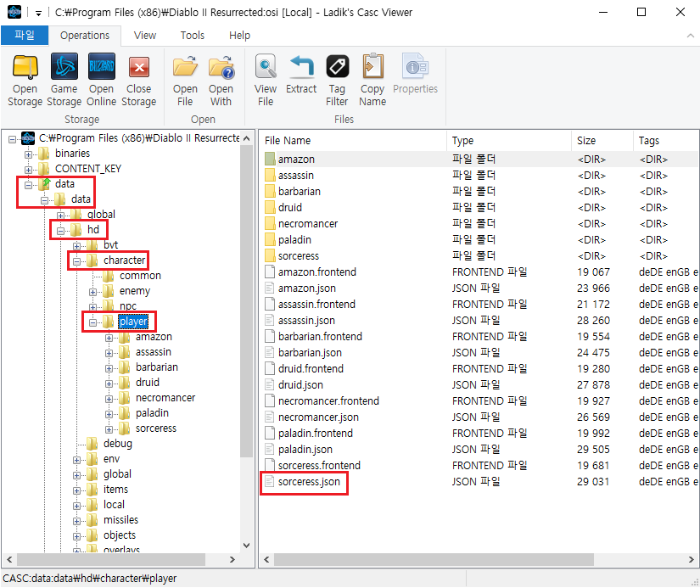Expand the sorceress subfolder in tree
This screenshot has width=700, height=588.
click(x=109, y=429)
